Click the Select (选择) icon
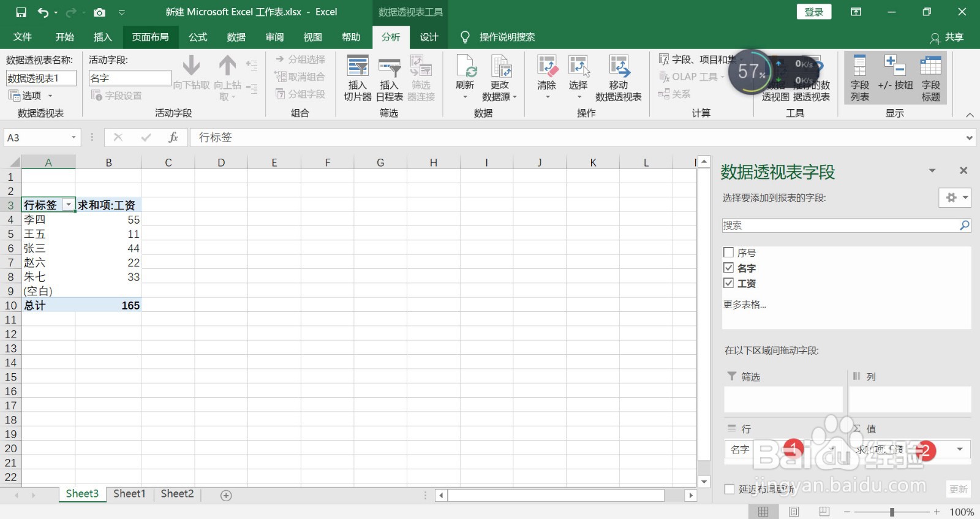Image resolution: width=980 pixels, height=519 pixels. coord(579,66)
